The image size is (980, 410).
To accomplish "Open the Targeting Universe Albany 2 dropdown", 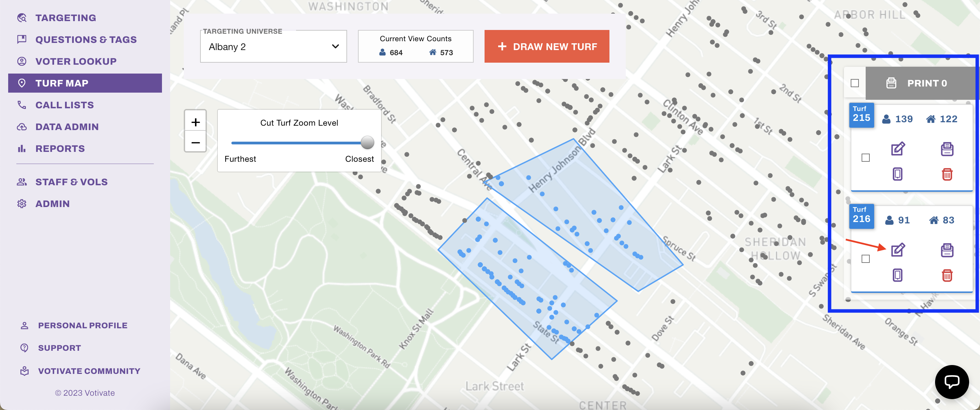I will tap(274, 46).
